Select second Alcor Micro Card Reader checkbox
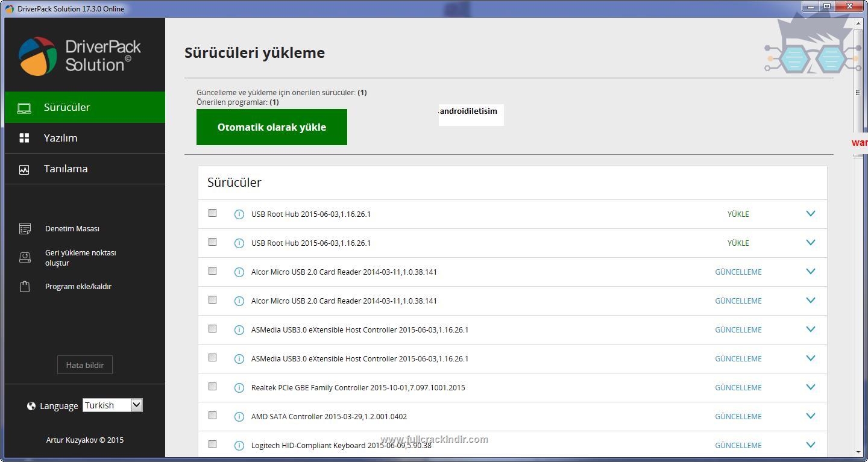Viewport: 868px width, 462px height. pyautogui.click(x=212, y=299)
